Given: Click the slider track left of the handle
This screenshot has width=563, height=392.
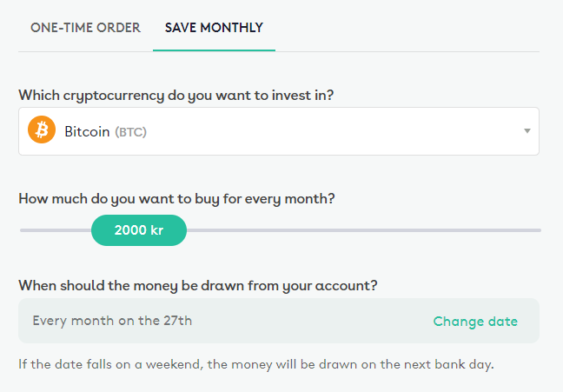Looking at the screenshot, I should [x=56, y=230].
